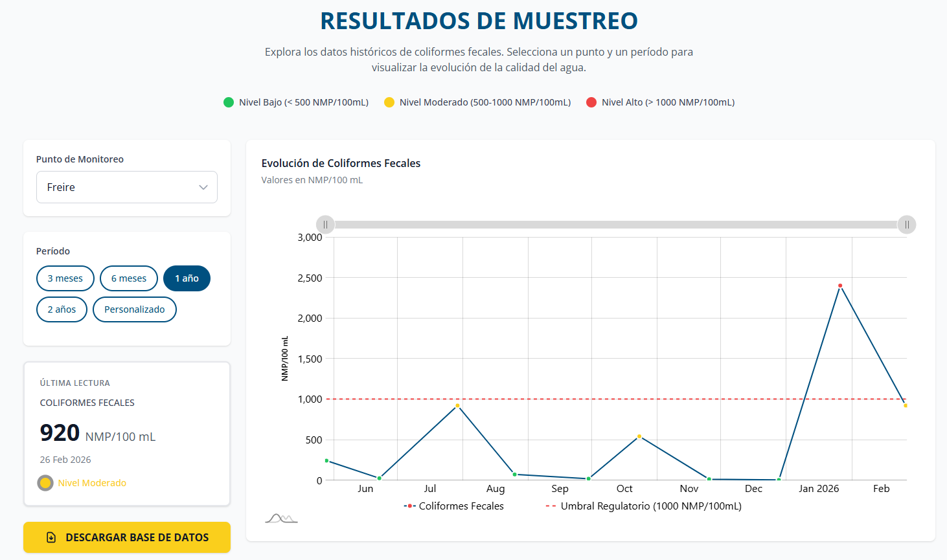Viewport: 947px width, 560px height.
Task: Click the left handle of the range slider
Action: 325,225
